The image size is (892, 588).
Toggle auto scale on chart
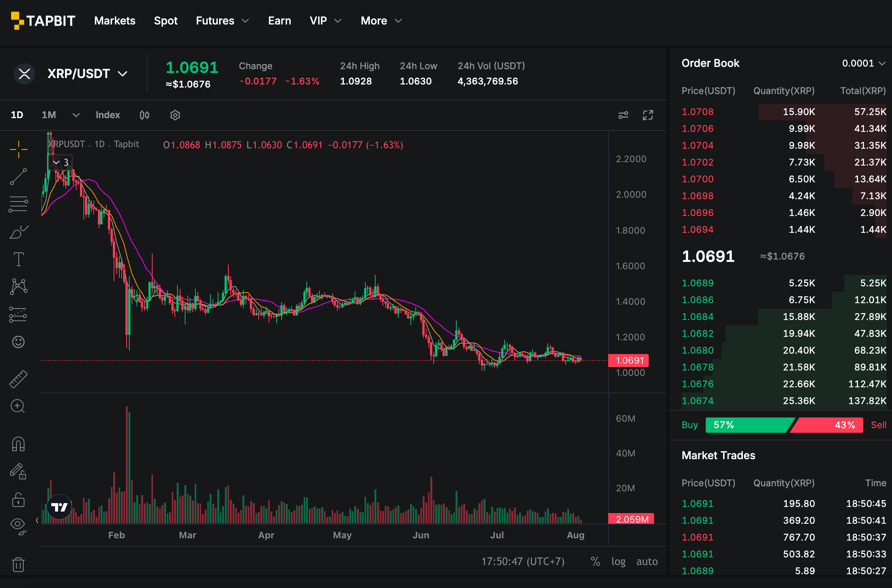[x=647, y=561]
